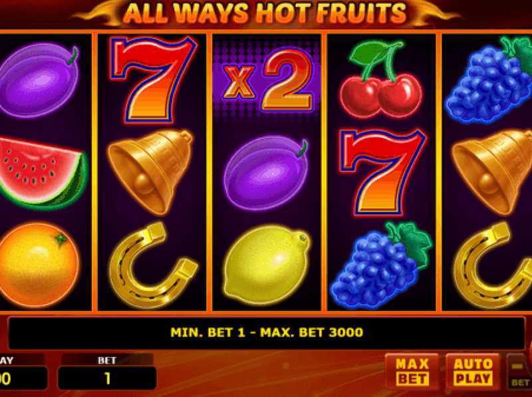Image resolution: width=532 pixels, height=397 pixels.
Task: Click the BET amount field showing 1
Action: (x=107, y=378)
